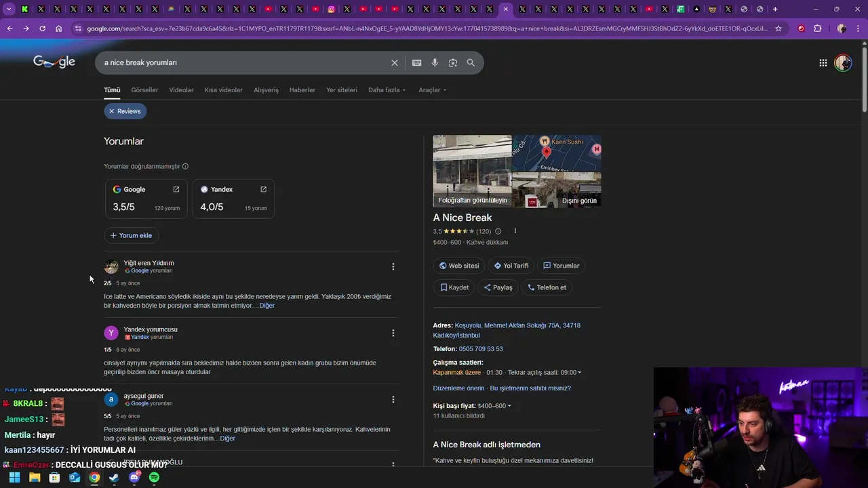Open map thumbnail showing Kaen Sushi
868x488 pixels.
click(x=557, y=152)
